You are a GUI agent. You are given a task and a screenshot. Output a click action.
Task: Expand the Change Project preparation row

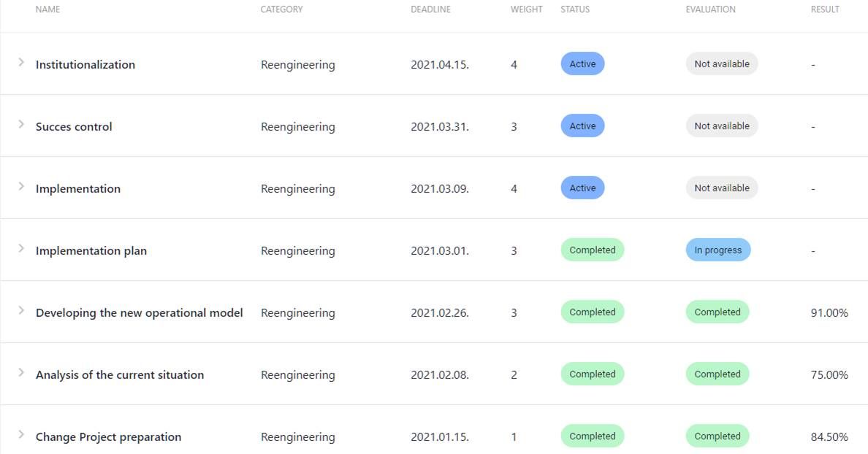coord(21,435)
